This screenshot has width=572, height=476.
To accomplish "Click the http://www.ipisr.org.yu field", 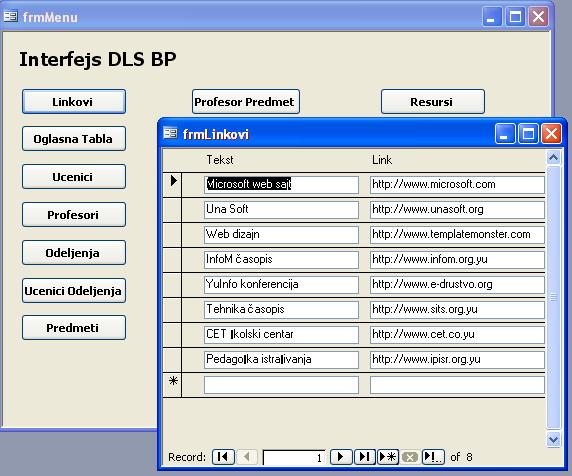I will (x=457, y=360).
